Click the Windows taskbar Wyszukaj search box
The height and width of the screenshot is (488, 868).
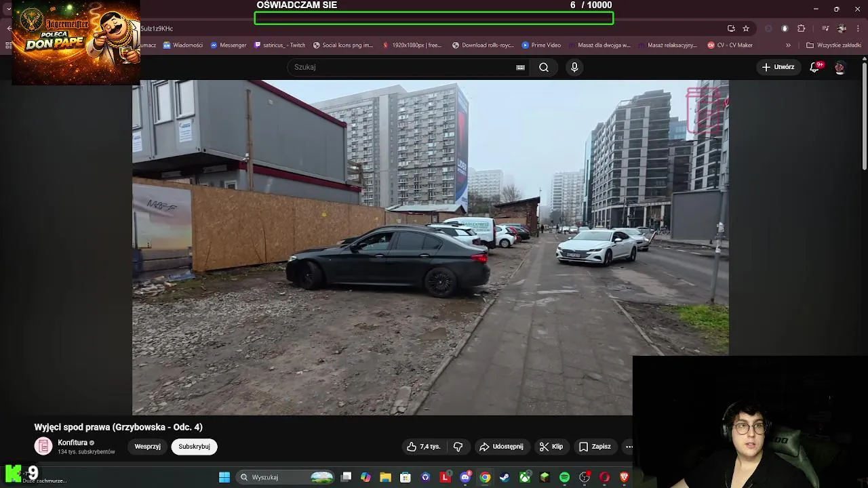pyautogui.click(x=285, y=477)
